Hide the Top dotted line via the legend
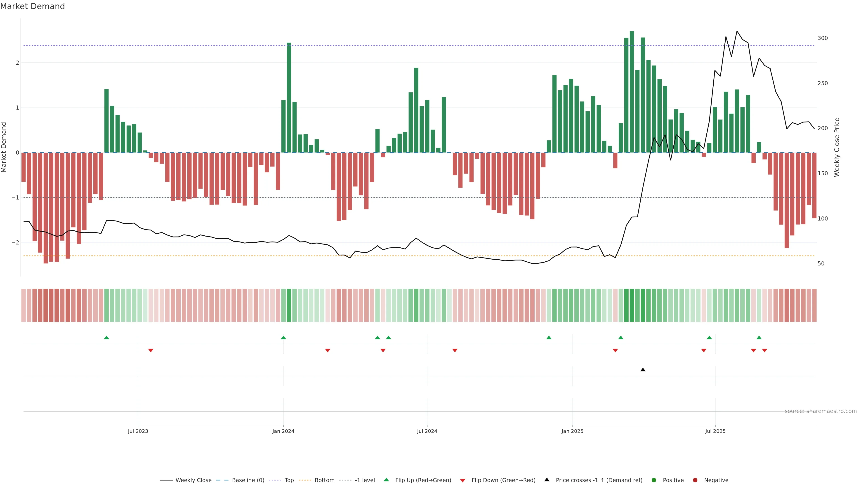The image size is (868, 488). pos(289,480)
